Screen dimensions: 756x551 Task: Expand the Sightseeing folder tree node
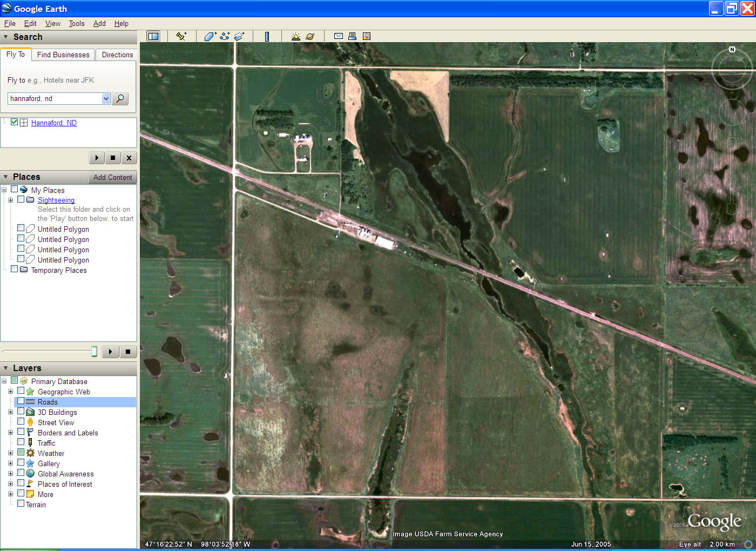coord(10,200)
